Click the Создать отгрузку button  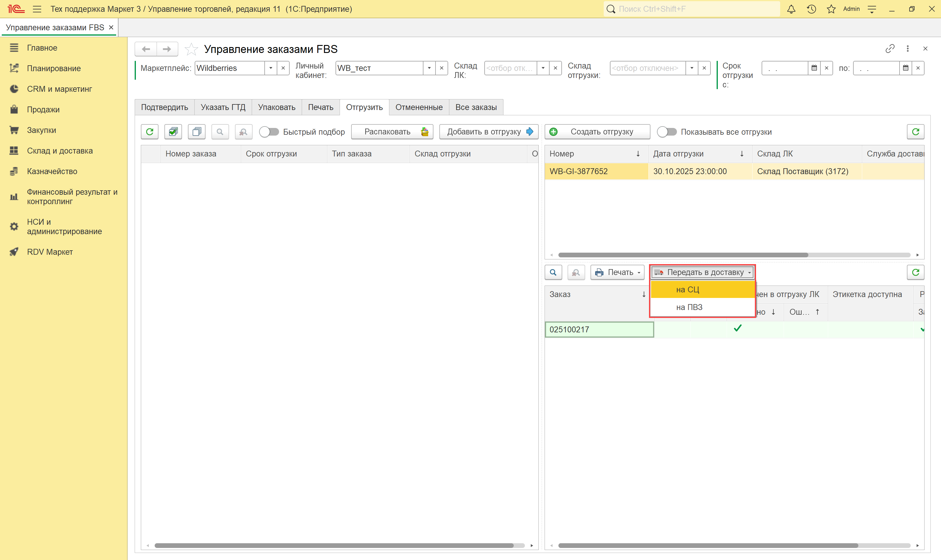point(597,132)
